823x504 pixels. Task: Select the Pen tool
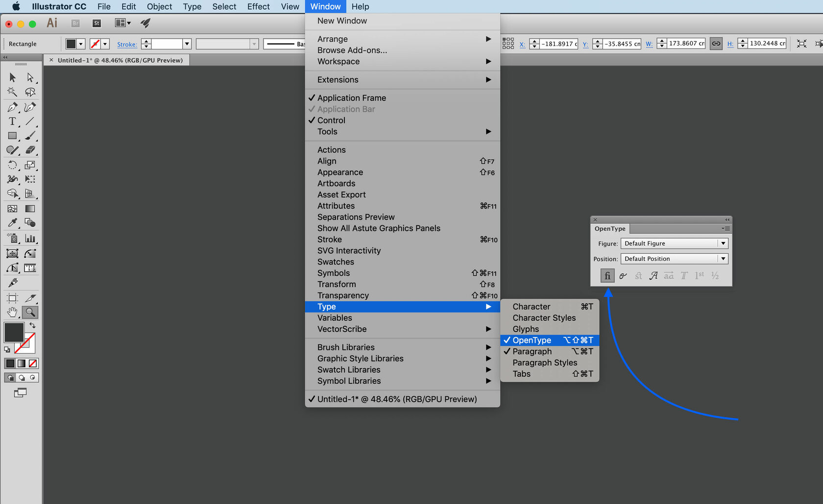(13, 107)
